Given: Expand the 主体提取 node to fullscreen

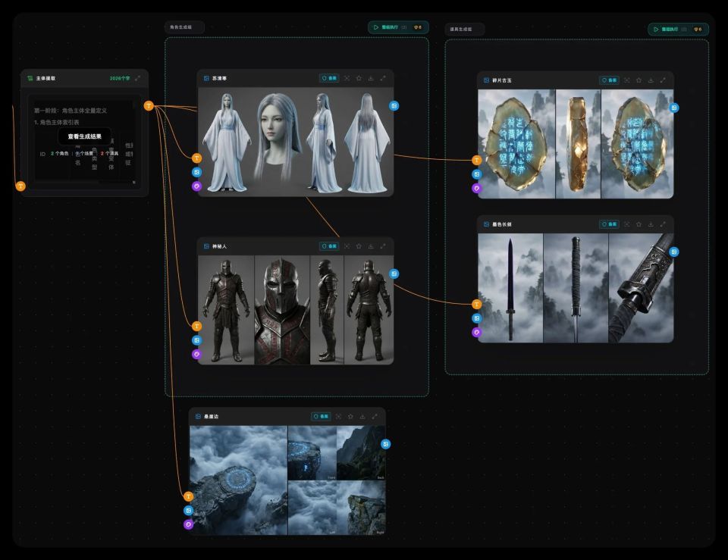Looking at the screenshot, I should click(137, 78).
